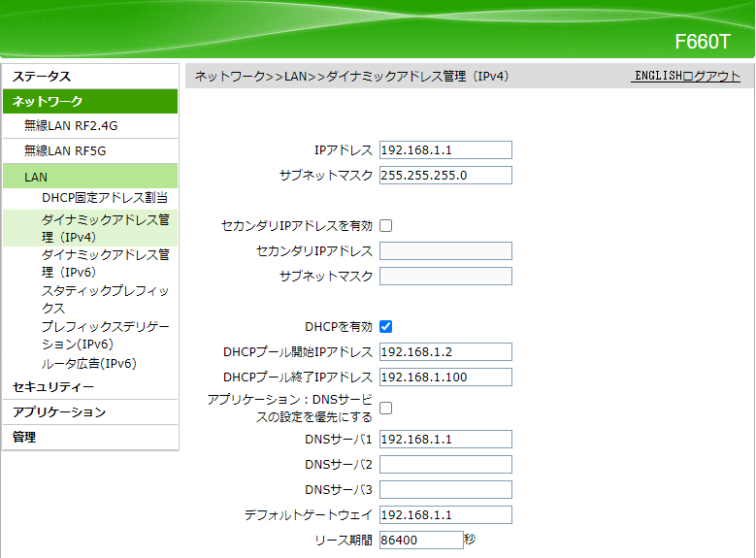Click the DNSサーバ1 input field
The width and height of the screenshot is (756, 558).
click(445, 439)
